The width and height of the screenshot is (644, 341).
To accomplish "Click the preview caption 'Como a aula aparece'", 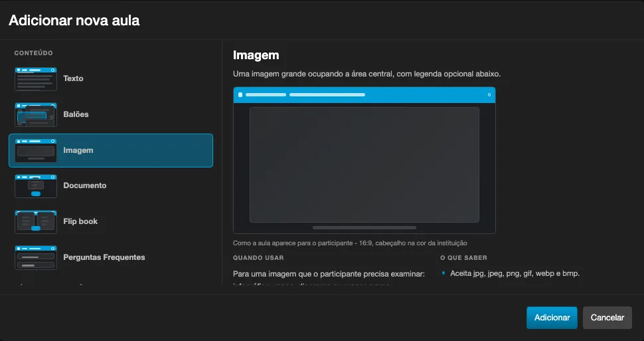I will coord(350,243).
